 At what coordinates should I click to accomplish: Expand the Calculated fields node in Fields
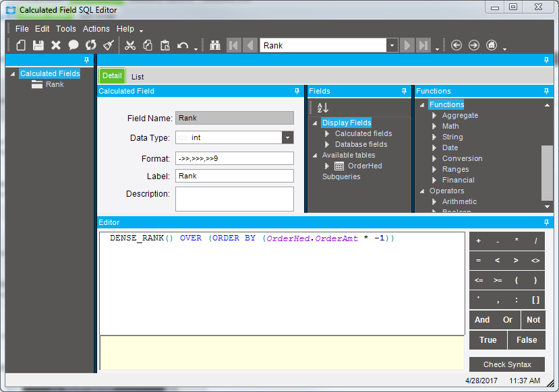(327, 133)
